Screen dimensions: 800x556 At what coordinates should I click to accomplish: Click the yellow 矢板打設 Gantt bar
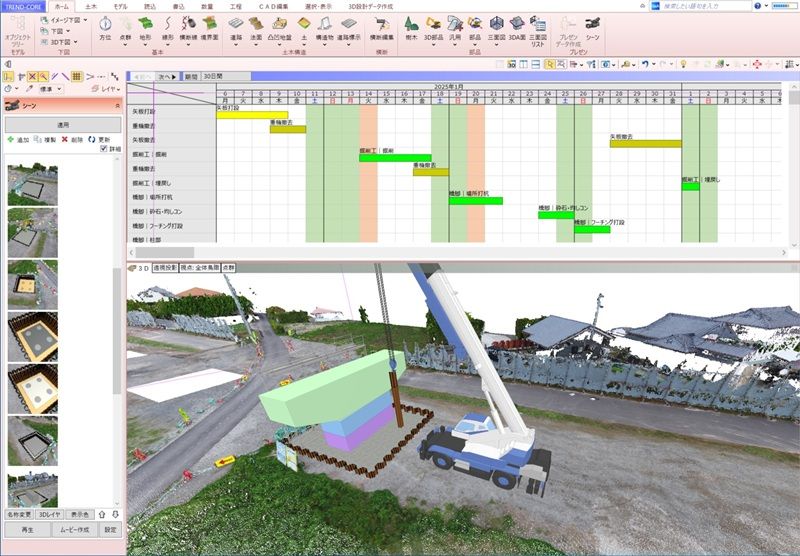point(252,115)
